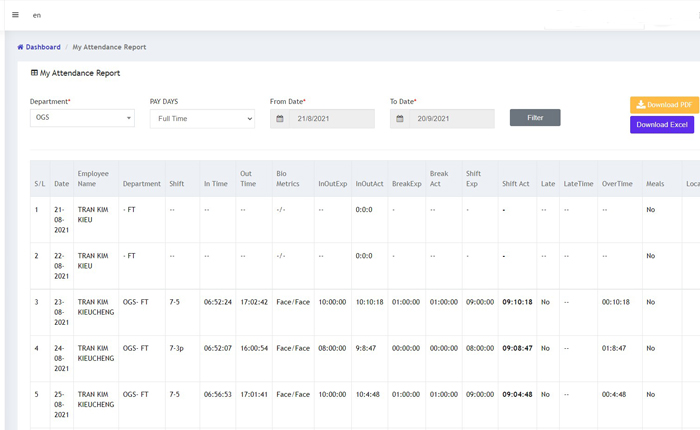This screenshot has height=430, width=700.
Task: Click In Time 06:52:07 in row 4
Action: [x=218, y=348]
